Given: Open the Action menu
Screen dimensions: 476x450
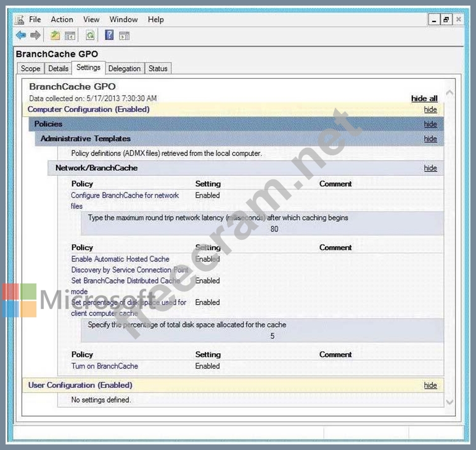Looking at the screenshot, I should click(x=62, y=20).
